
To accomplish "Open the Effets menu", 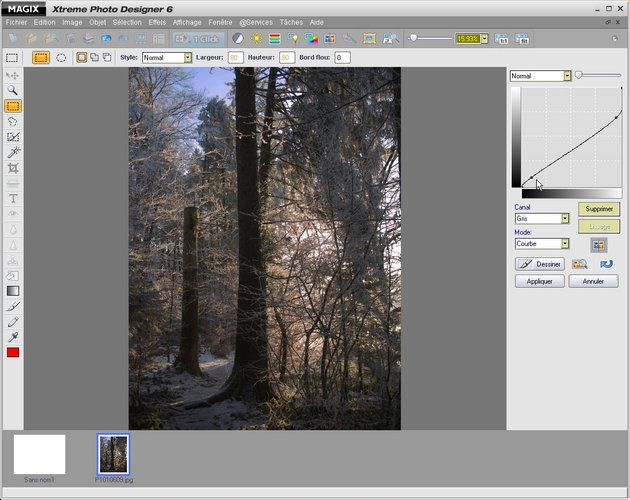I will (x=157, y=21).
